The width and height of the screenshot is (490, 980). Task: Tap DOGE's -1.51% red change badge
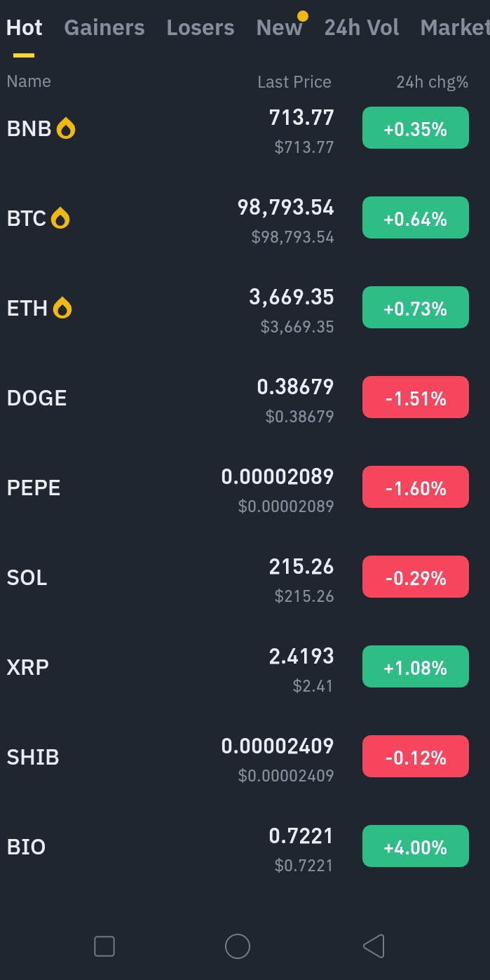415,398
